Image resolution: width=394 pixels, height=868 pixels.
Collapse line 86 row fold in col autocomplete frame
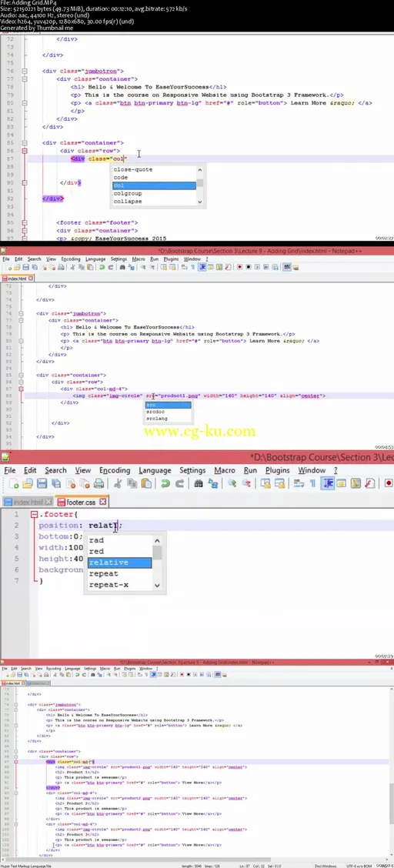(24, 151)
